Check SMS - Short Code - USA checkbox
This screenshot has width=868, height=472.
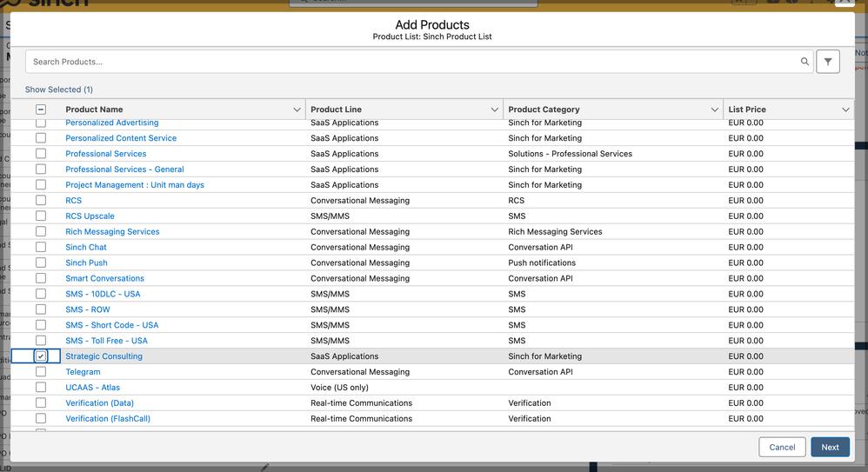pyautogui.click(x=41, y=325)
